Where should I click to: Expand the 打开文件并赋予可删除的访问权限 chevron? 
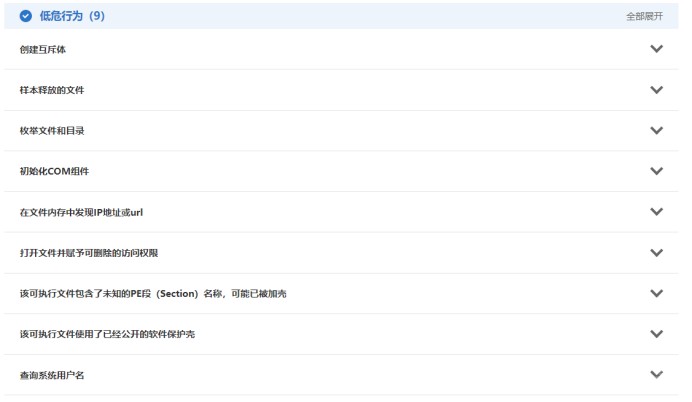(656, 252)
